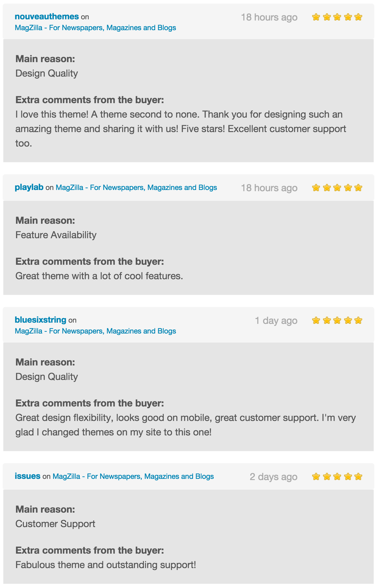Click the 2 days ago timestamp
The width and height of the screenshot is (377, 588).
(274, 477)
